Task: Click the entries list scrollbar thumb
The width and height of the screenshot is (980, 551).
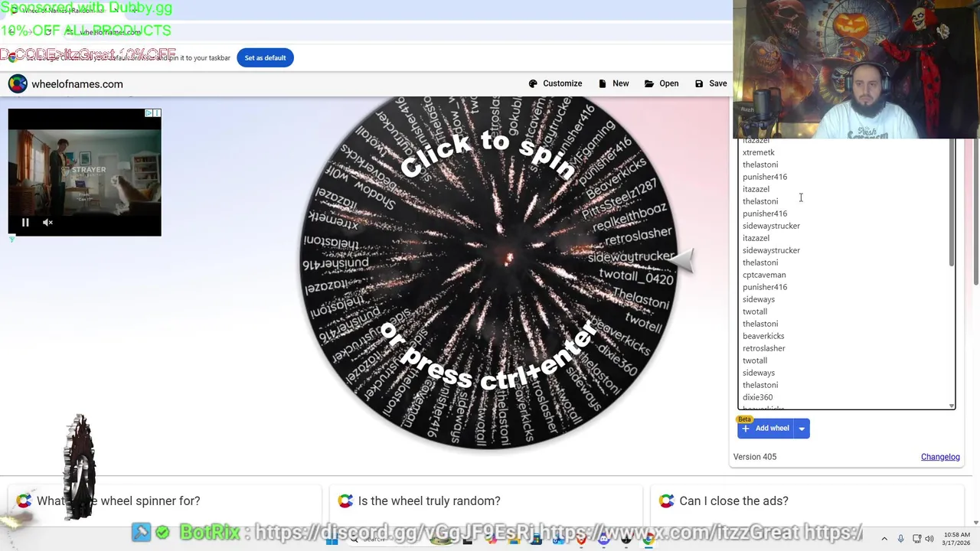Action: tap(952, 204)
